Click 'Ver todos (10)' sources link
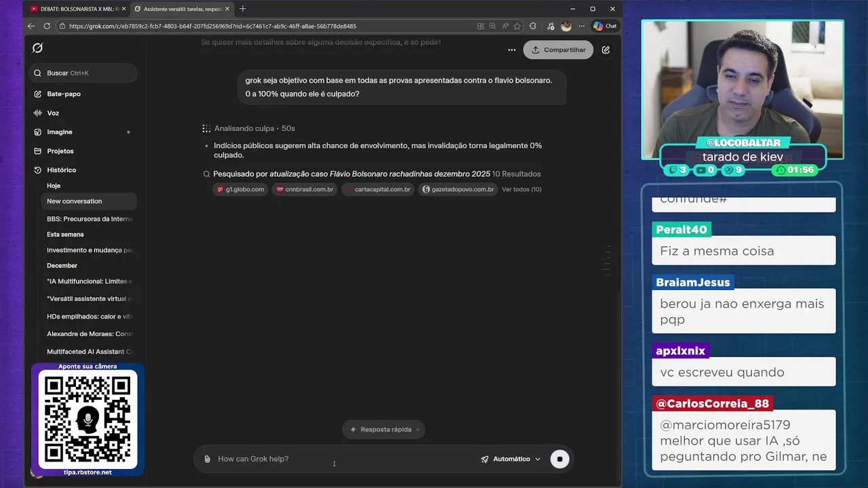 pyautogui.click(x=521, y=189)
